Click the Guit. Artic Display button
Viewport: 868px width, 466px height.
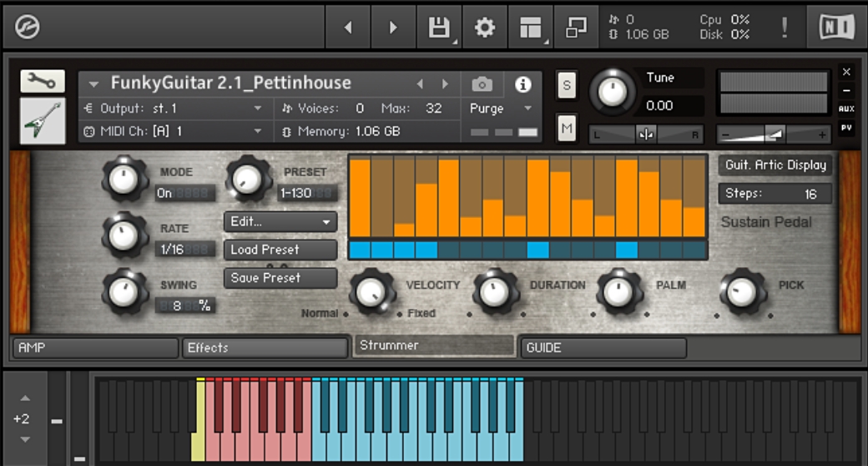pyautogui.click(x=775, y=165)
